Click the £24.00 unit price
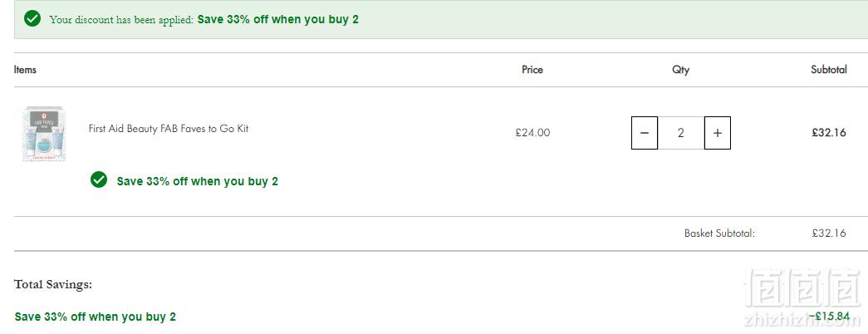The height and width of the screenshot is (334, 868). [532, 133]
